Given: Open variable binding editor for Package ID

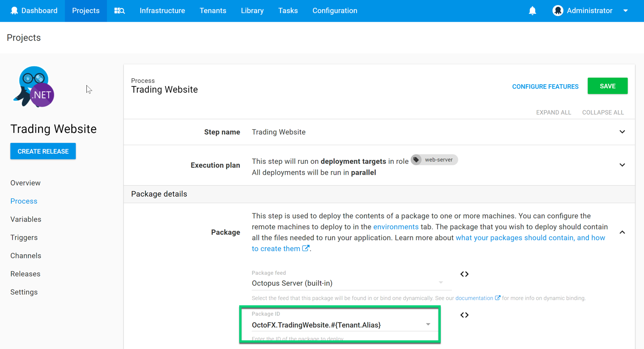Looking at the screenshot, I should (x=464, y=314).
